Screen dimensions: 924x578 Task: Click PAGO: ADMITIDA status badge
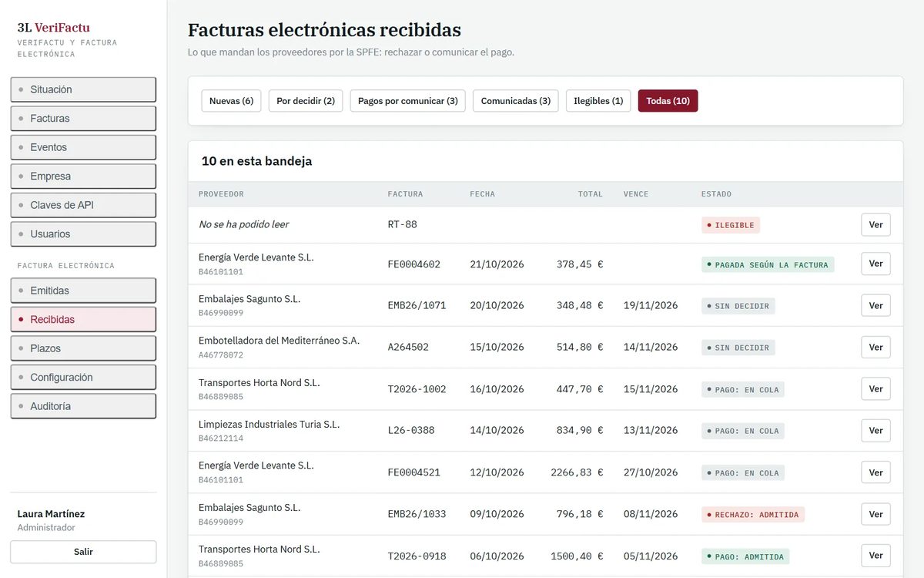[x=745, y=556]
